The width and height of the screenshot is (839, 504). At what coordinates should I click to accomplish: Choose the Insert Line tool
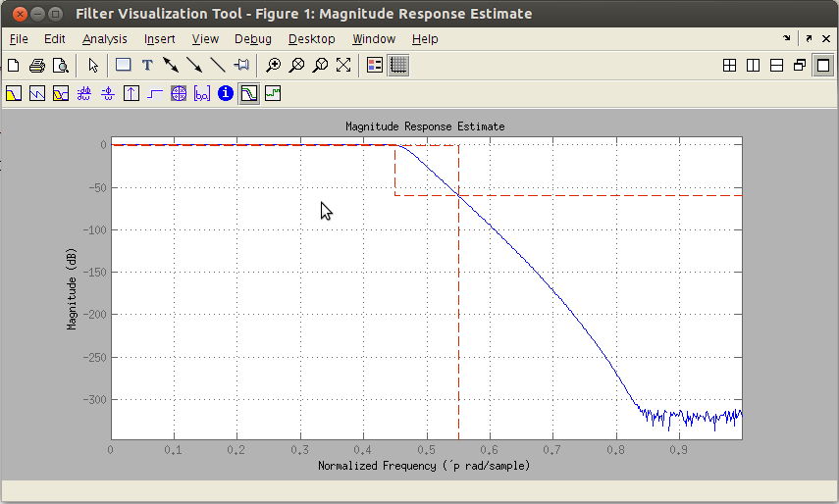tap(218, 65)
